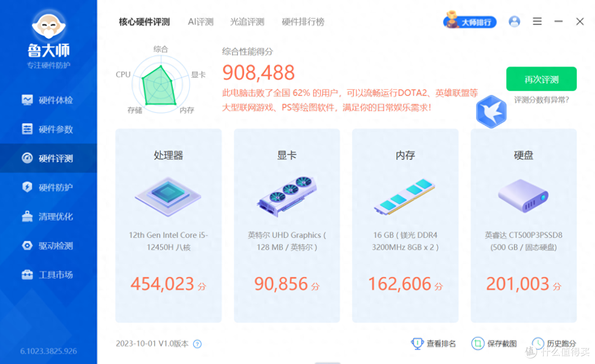Click the hard disk illustration
Image resolution: width=595 pixels, height=364 pixels.
click(x=523, y=195)
